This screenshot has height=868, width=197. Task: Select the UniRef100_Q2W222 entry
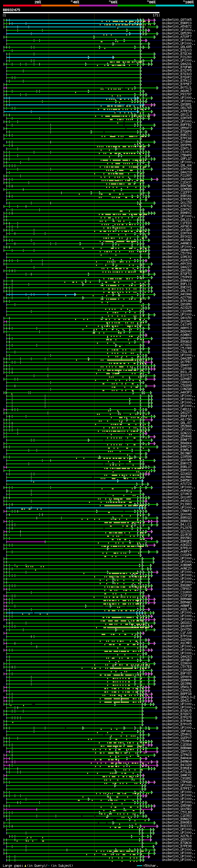[177, 433]
